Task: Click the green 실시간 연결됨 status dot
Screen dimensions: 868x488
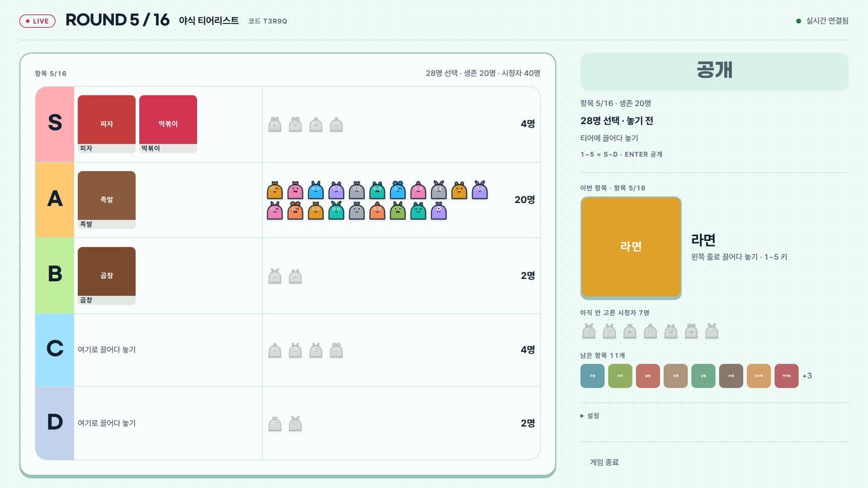Action: 799,21
